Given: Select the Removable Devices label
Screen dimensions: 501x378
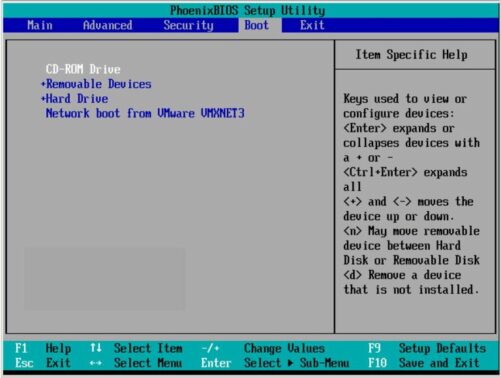Looking at the screenshot, I should tap(99, 84).
